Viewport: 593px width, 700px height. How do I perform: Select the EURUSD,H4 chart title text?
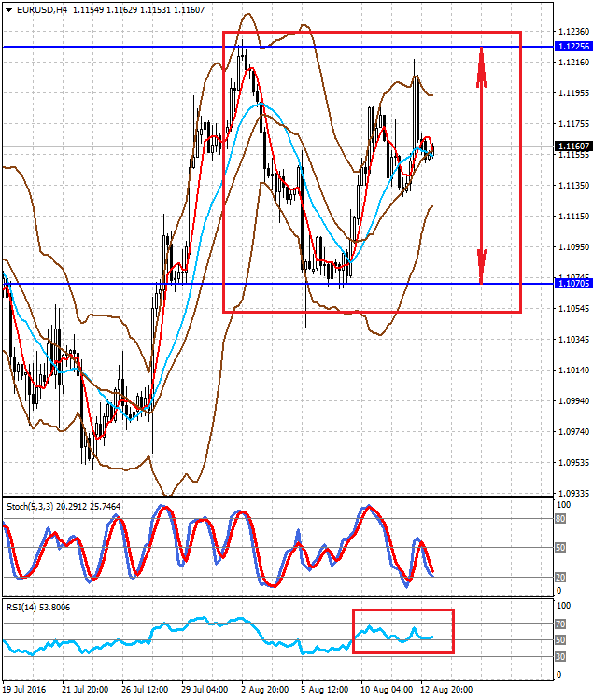tap(42, 10)
